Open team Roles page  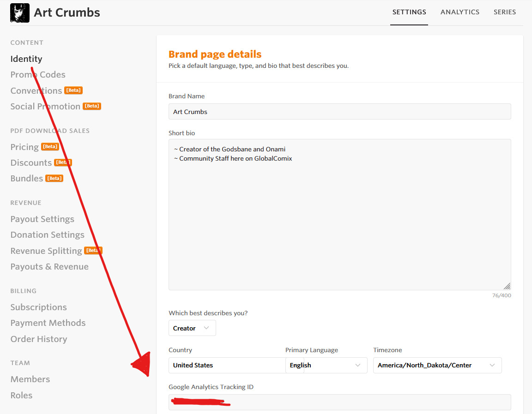tap(21, 396)
